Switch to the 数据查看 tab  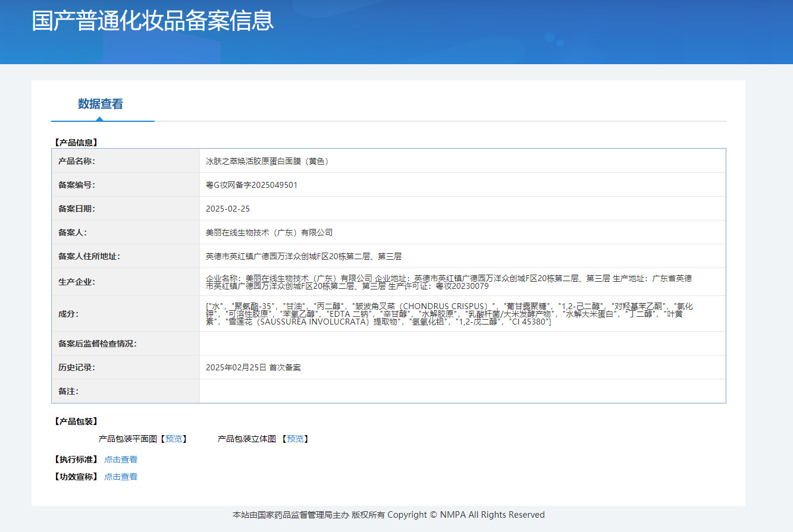click(101, 104)
